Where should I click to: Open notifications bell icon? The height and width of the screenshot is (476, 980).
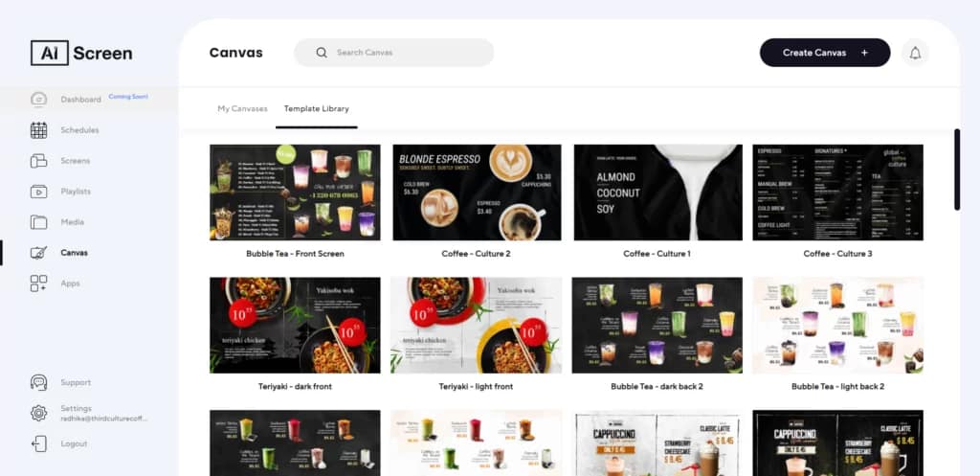(x=915, y=54)
